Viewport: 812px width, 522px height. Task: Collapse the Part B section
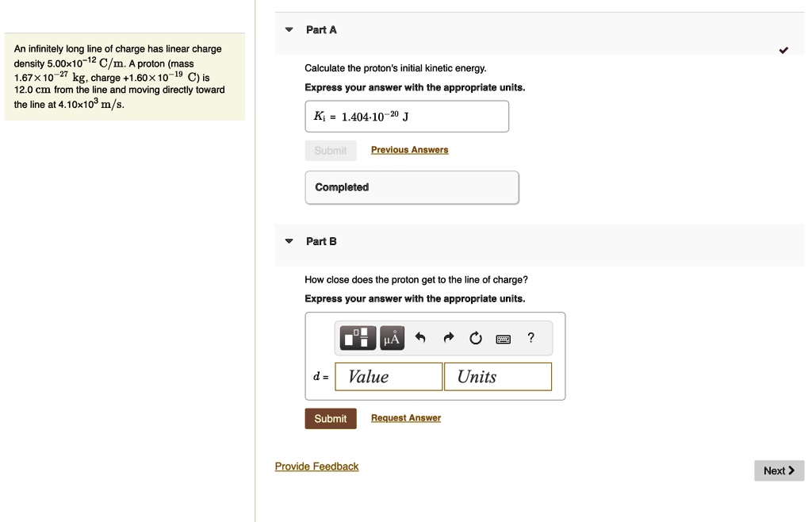click(x=289, y=241)
